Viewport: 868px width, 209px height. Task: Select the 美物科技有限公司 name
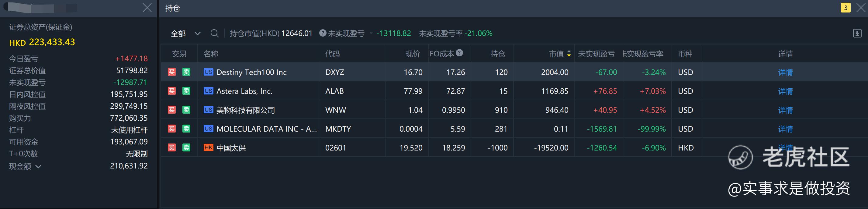(x=245, y=110)
